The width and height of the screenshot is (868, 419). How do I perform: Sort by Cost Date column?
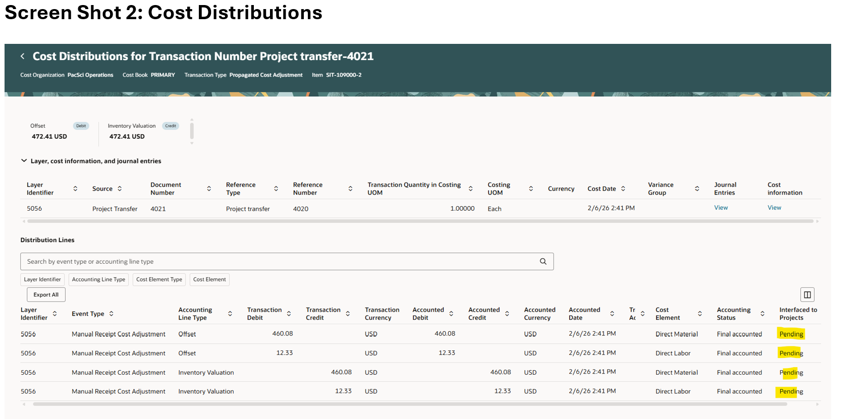(623, 189)
